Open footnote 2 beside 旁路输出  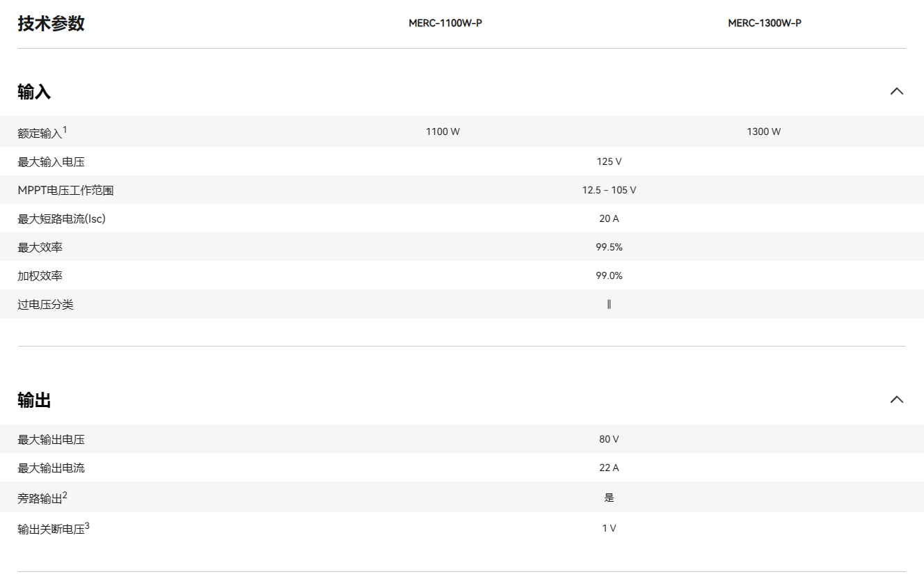tap(65, 495)
